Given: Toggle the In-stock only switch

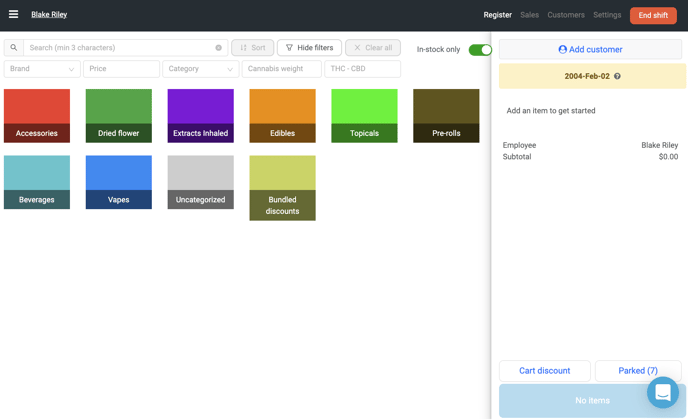Looking at the screenshot, I should (x=480, y=50).
